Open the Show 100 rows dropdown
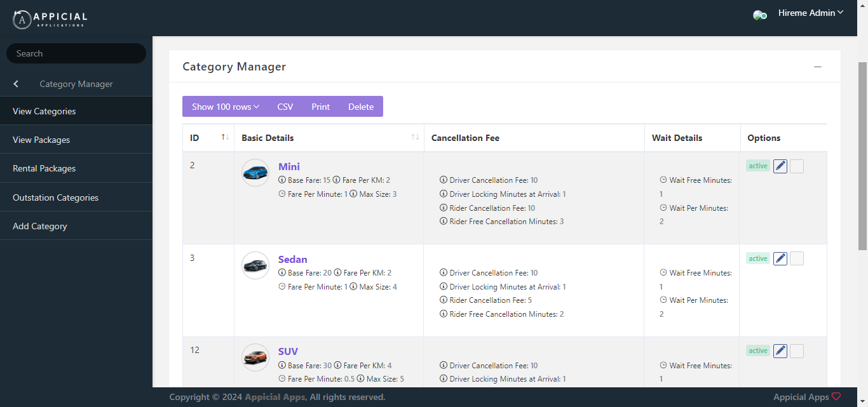This screenshot has width=868, height=407. 226,107
